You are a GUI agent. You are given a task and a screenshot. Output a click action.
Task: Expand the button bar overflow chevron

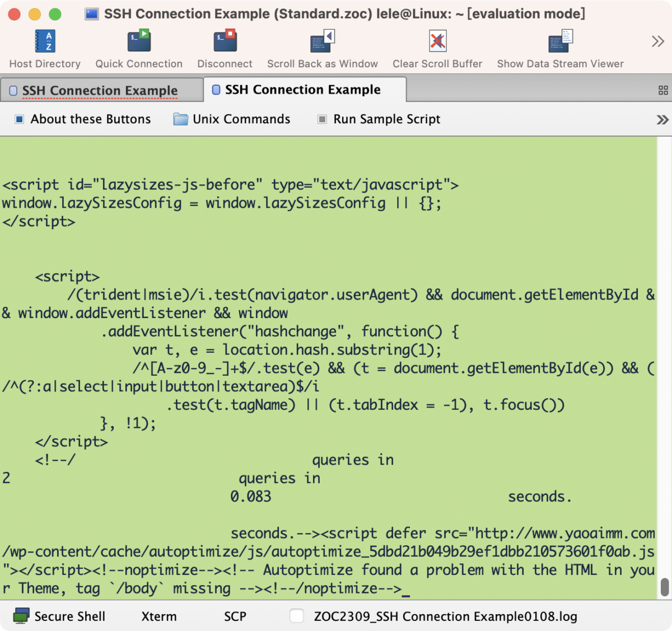662,119
